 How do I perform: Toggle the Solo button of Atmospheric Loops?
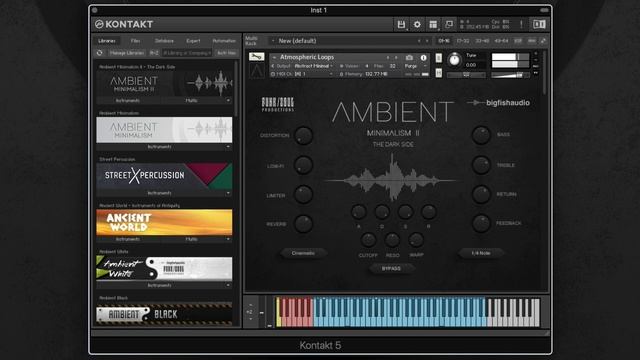pos(438,58)
